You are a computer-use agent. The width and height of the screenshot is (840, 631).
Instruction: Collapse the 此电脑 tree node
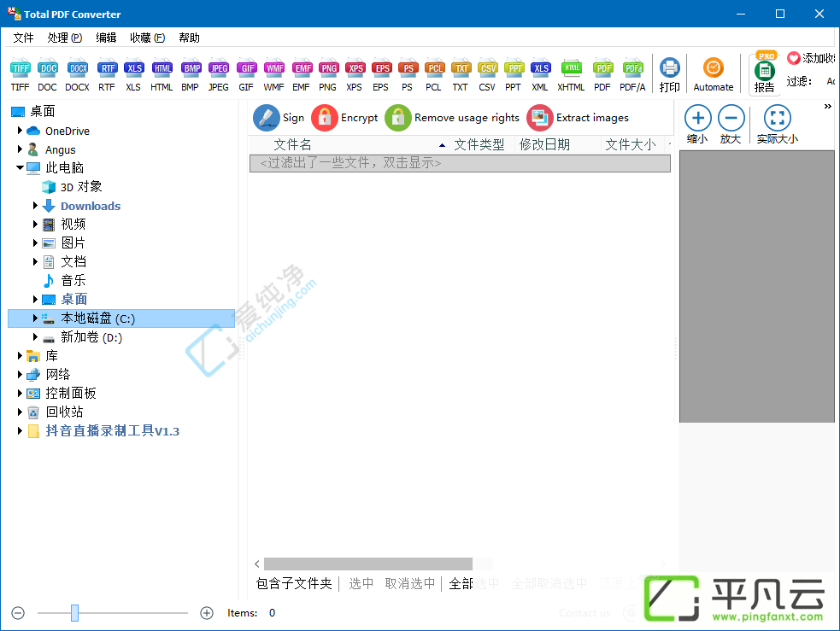click(20, 167)
